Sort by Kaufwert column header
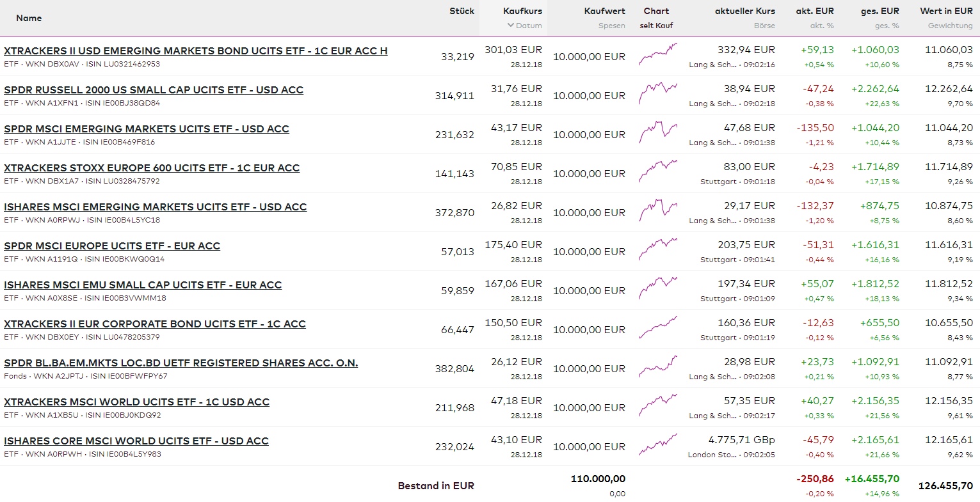This screenshot has height=502, width=980. point(604,11)
